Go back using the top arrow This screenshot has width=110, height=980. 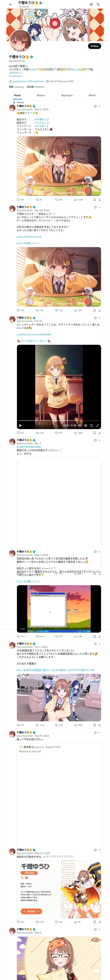(x=11, y=5)
